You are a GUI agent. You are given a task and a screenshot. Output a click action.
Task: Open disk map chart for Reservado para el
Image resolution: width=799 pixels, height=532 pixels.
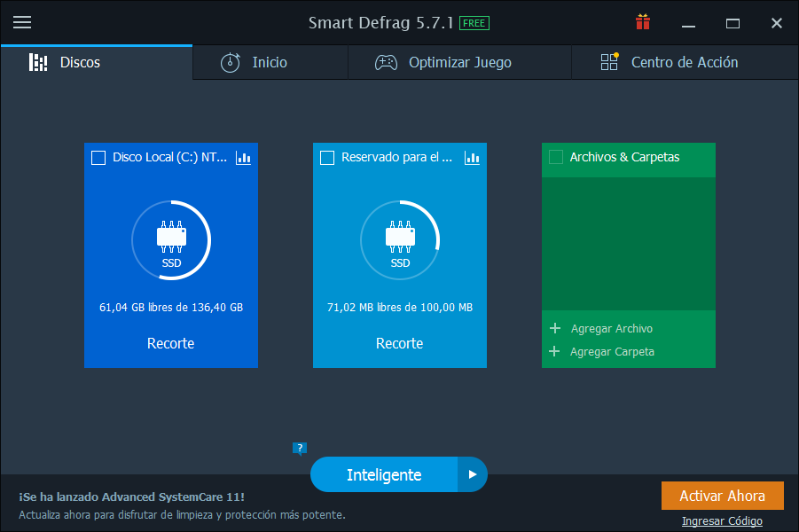472,158
